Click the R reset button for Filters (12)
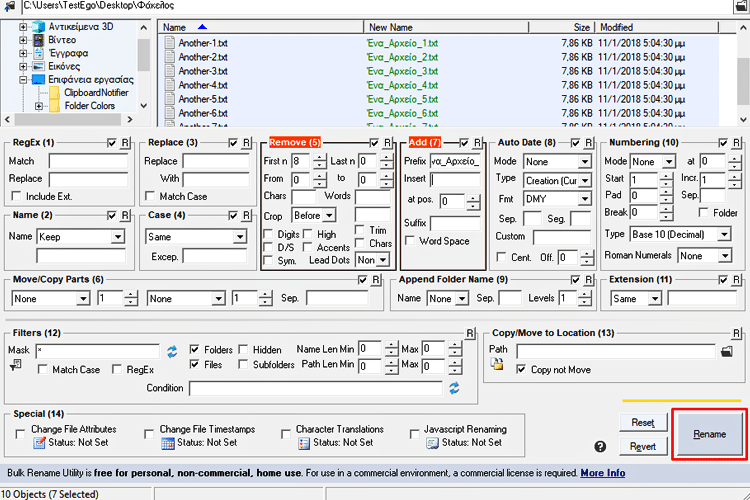Image resolution: width=750 pixels, height=500 pixels. click(x=470, y=333)
